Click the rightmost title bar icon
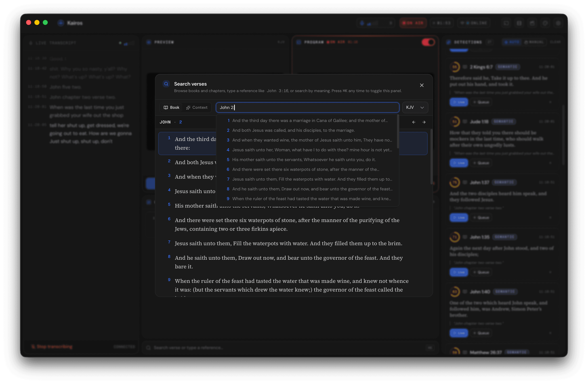 click(558, 23)
